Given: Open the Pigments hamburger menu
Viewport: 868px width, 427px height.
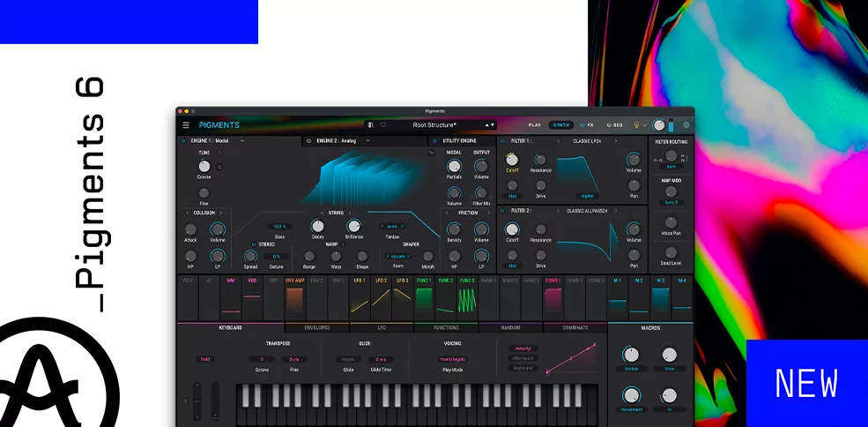Looking at the screenshot, I should pos(186,125).
